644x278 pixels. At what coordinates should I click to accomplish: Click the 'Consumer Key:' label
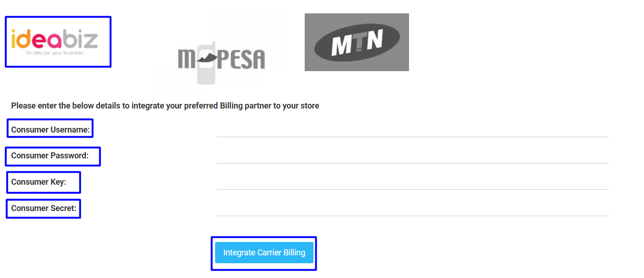39,182
